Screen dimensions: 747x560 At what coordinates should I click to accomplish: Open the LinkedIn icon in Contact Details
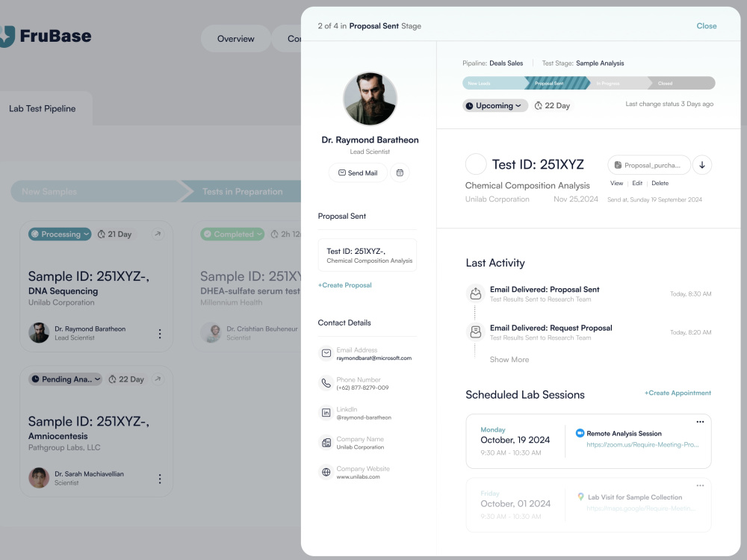(325, 412)
